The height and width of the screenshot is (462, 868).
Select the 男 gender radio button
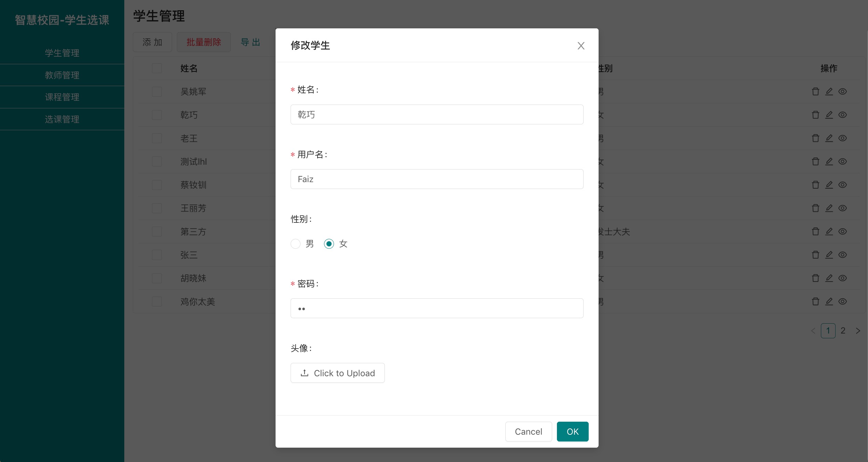click(295, 244)
